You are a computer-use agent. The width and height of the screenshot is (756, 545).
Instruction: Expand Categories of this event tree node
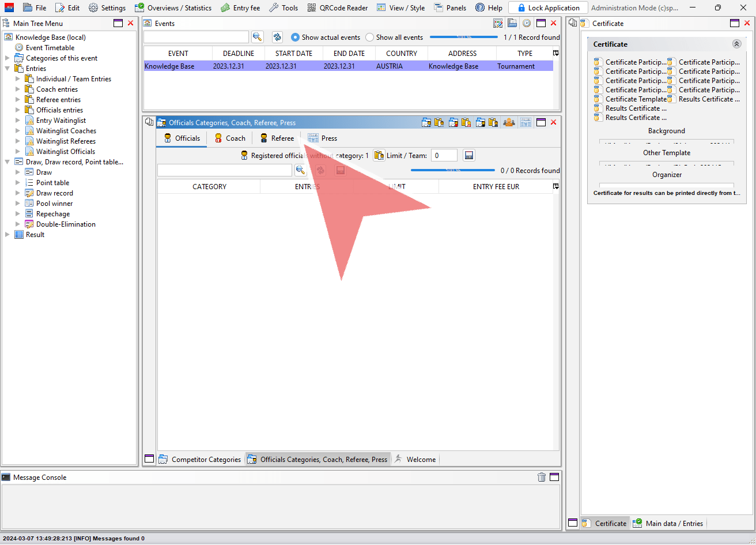coord(7,58)
